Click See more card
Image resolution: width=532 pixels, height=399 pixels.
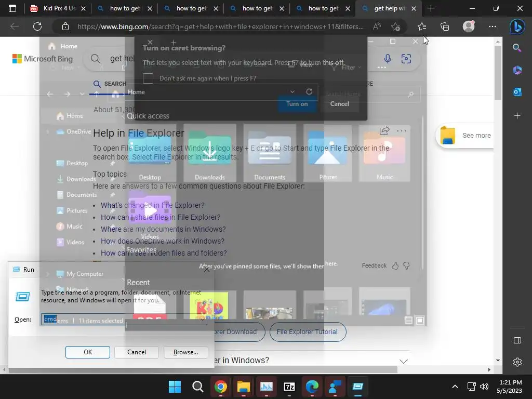click(x=465, y=136)
